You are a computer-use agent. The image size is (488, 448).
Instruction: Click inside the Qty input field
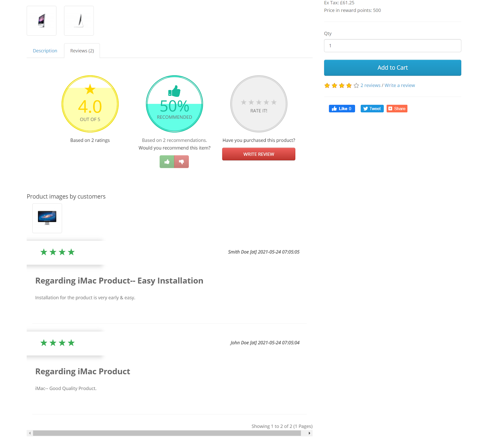click(392, 45)
